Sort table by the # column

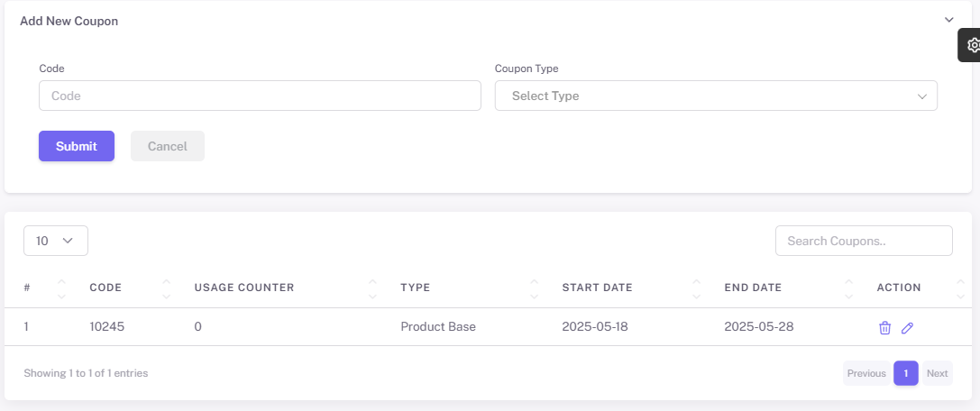click(61, 288)
